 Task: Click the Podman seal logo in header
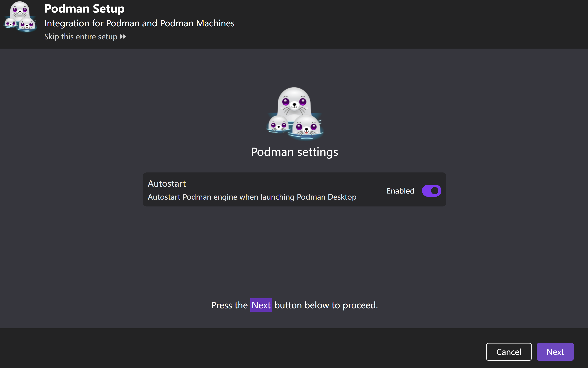click(20, 17)
